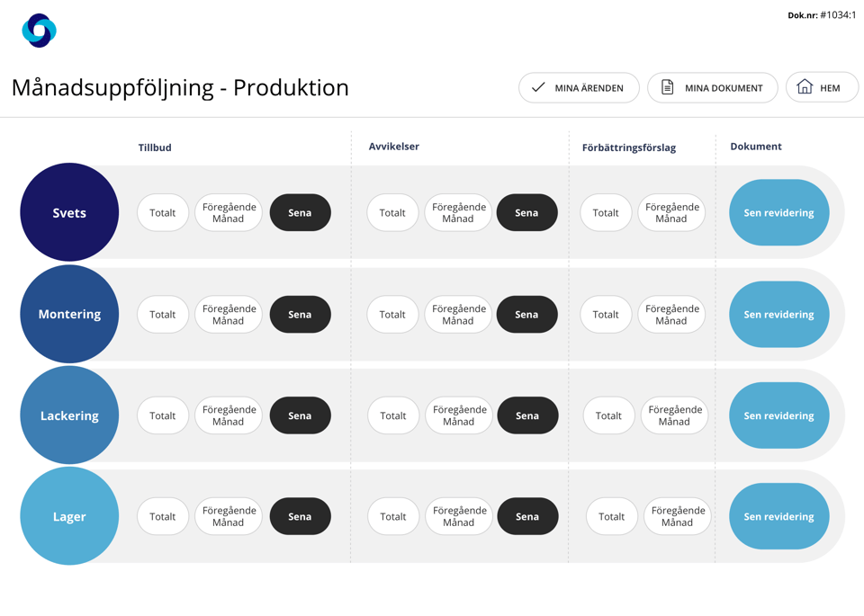This screenshot has height=616, width=864.
Task: Click the checkmark icon on MINA ÄRENDEN
Action: (x=537, y=87)
